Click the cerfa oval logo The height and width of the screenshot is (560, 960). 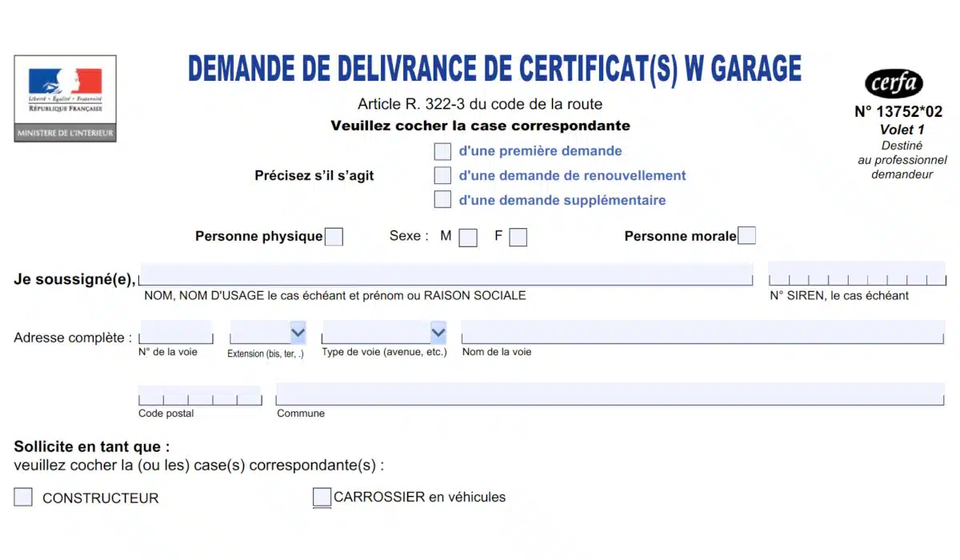tap(894, 84)
